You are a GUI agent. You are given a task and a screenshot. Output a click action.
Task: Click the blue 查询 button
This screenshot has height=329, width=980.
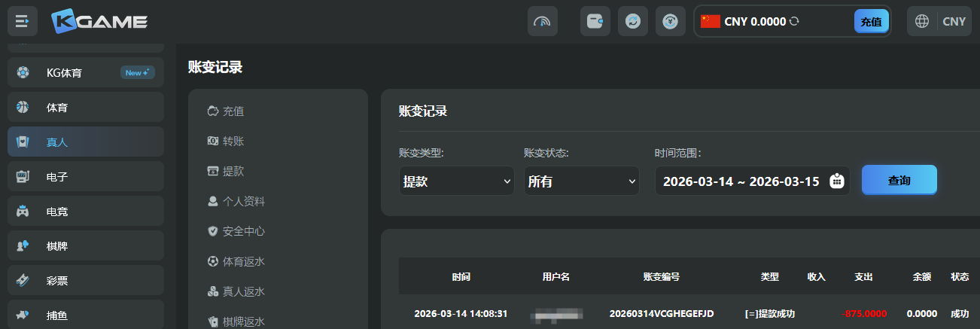point(899,181)
